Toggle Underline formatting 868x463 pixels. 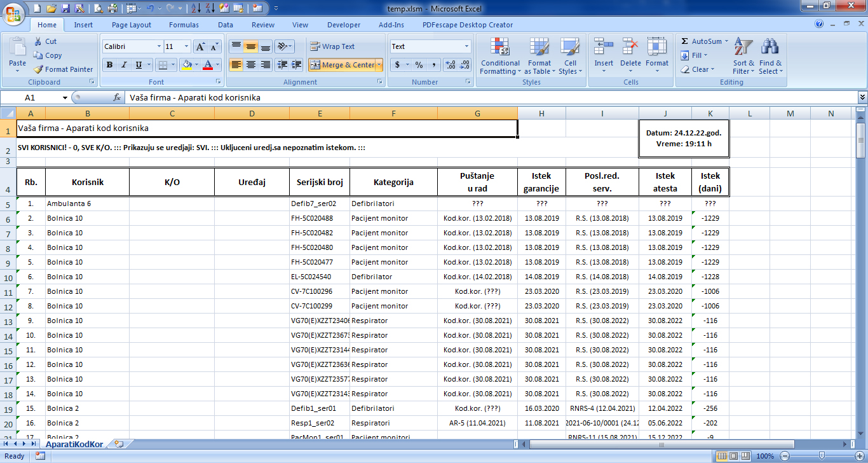137,65
